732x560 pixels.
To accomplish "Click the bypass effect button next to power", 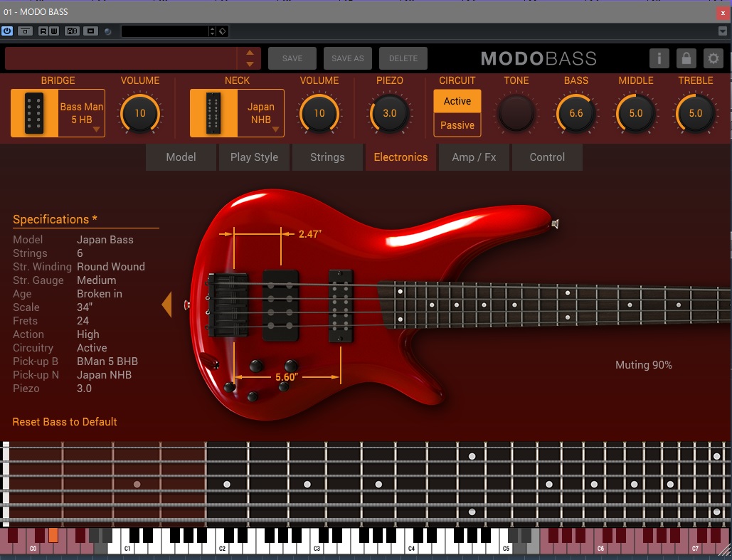I will pyautogui.click(x=25, y=31).
